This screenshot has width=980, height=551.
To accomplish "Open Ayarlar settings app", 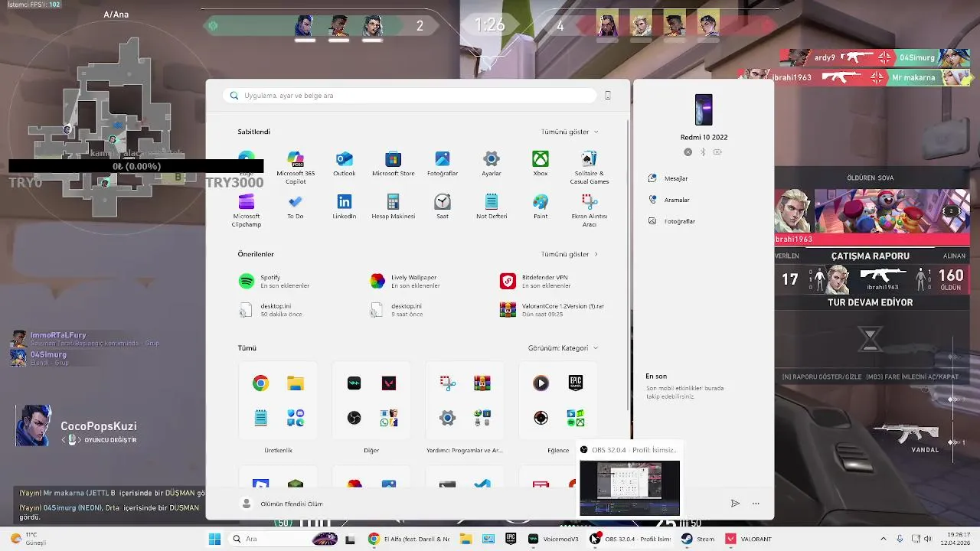I will tap(492, 164).
